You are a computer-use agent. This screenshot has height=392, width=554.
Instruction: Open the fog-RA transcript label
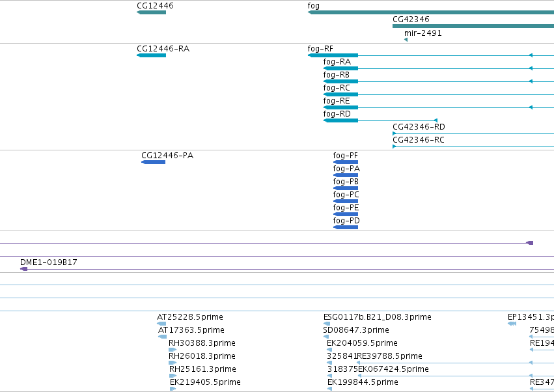[x=337, y=62]
